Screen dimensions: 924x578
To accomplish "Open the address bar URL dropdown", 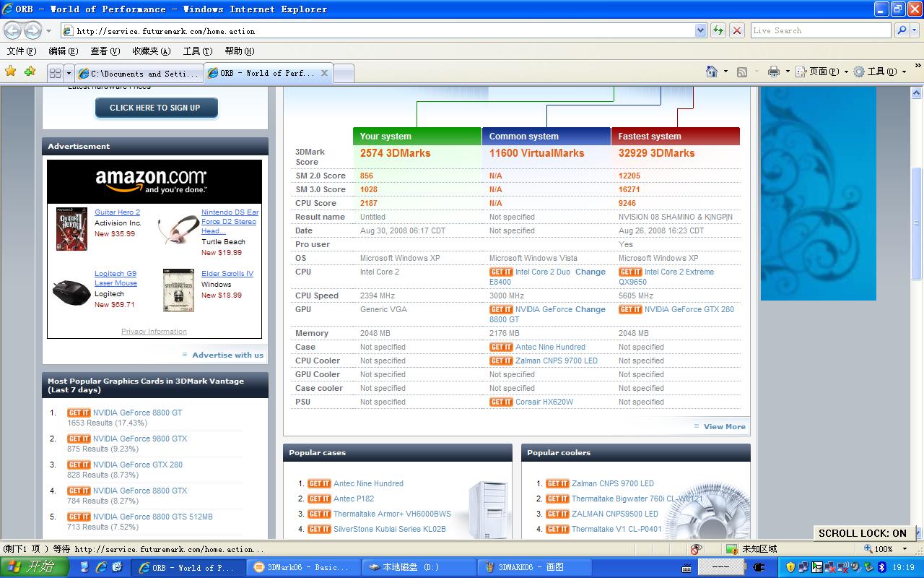I will [x=700, y=30].
